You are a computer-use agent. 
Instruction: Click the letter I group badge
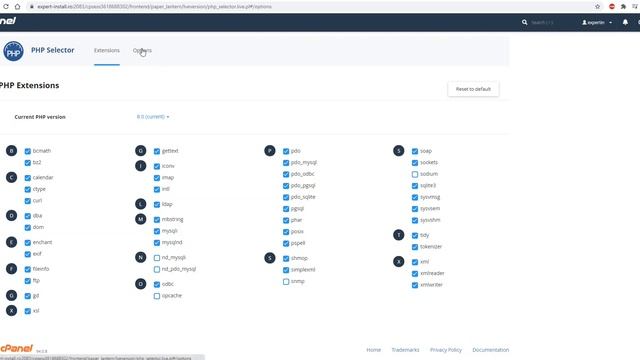pos(140,166)
